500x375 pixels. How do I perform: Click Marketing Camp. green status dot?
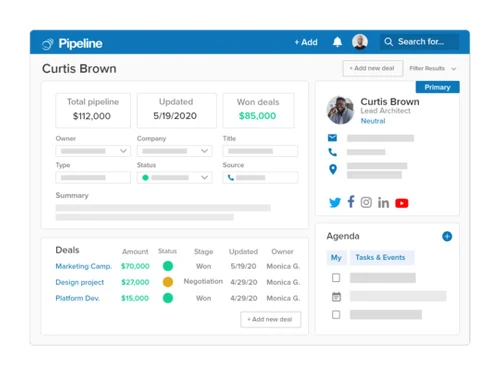168,266
